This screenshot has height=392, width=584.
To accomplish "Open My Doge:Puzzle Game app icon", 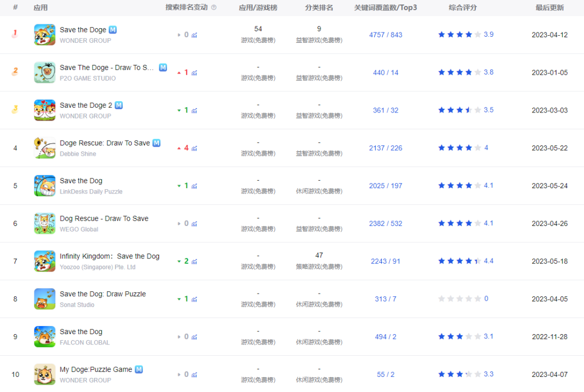I will point(45,374).
